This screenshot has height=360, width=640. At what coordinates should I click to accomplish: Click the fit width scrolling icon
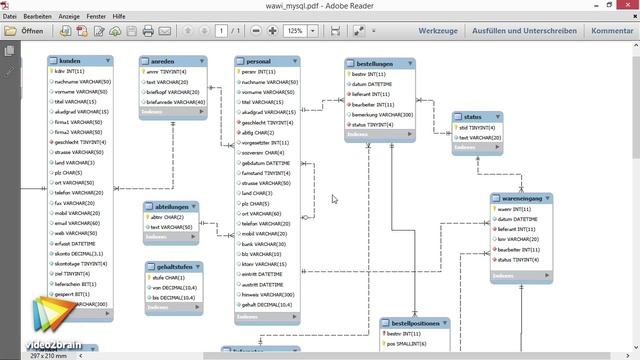(335, 31)
